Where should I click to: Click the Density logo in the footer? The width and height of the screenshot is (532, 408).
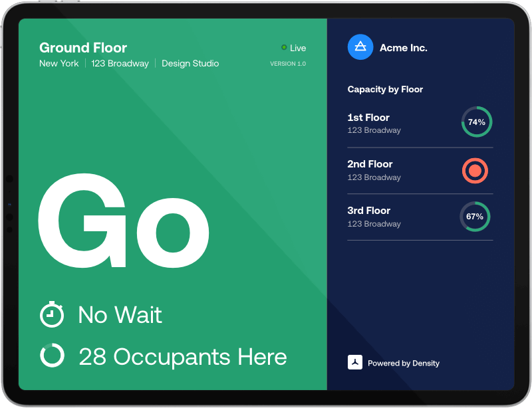point(355,362)
